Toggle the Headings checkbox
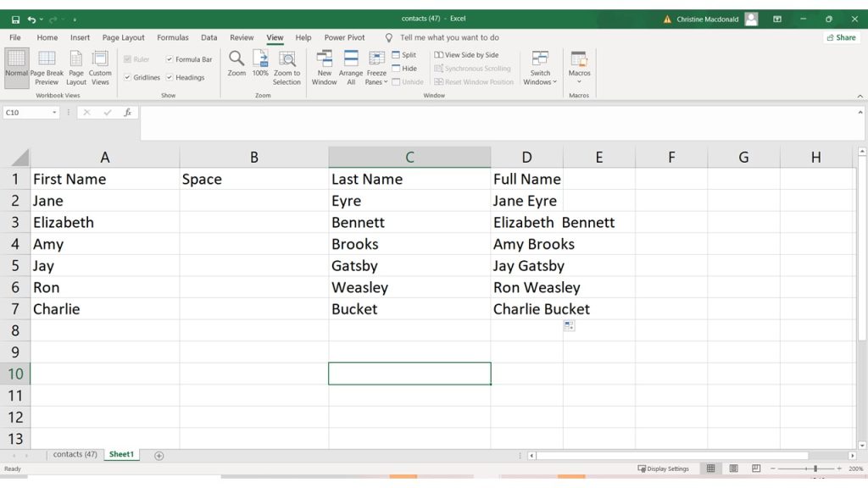 click(170, 78)
